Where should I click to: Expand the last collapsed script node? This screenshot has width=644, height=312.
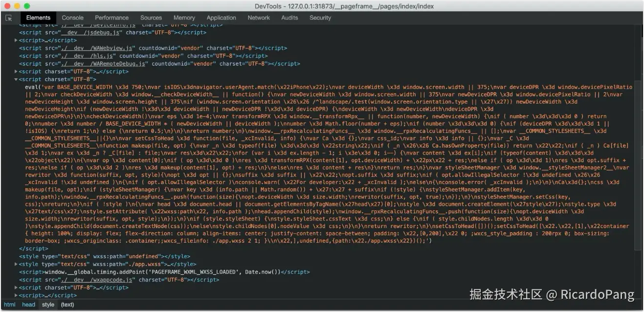click(x=16, y=295)
